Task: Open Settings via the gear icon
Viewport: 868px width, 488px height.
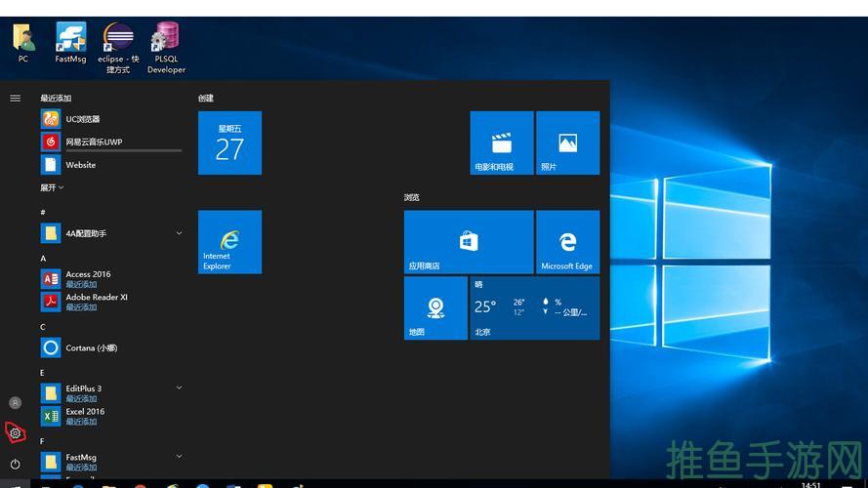Action: pyautogui.click(x=15, y=433)
